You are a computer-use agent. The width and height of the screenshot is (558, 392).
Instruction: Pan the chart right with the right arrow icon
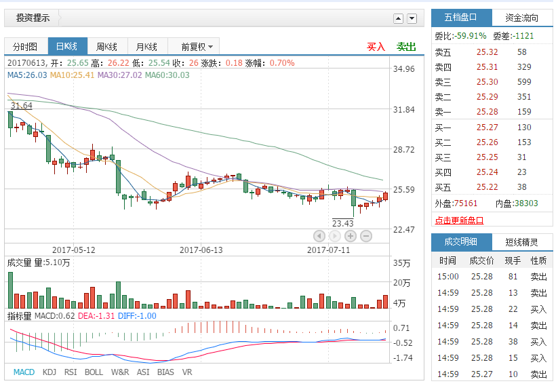click(334, 235)
